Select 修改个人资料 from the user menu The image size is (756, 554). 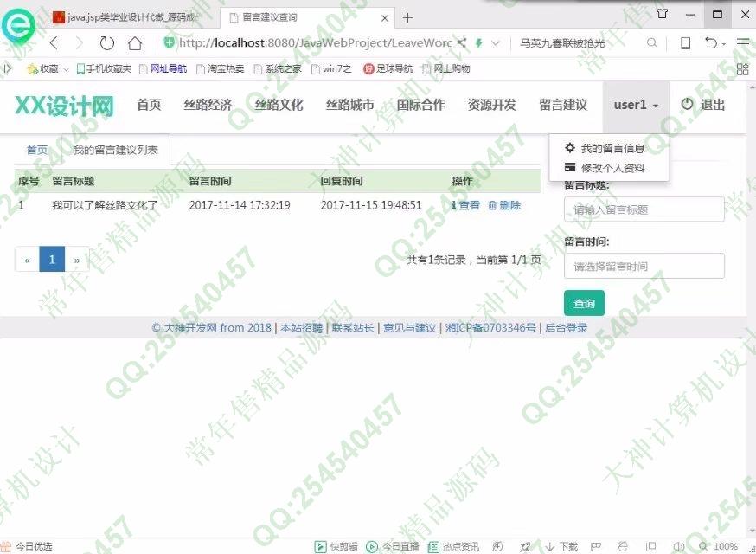(x=612, y=168)
